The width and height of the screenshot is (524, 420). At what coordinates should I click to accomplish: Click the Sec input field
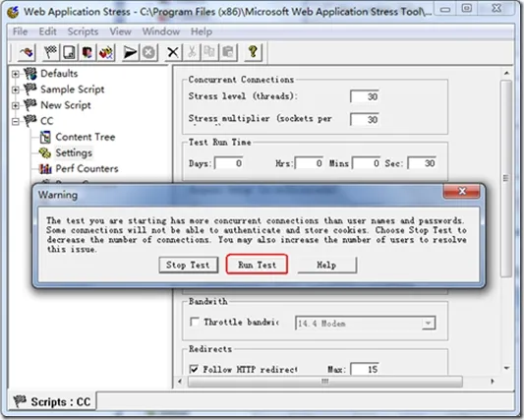pos(422,163)
